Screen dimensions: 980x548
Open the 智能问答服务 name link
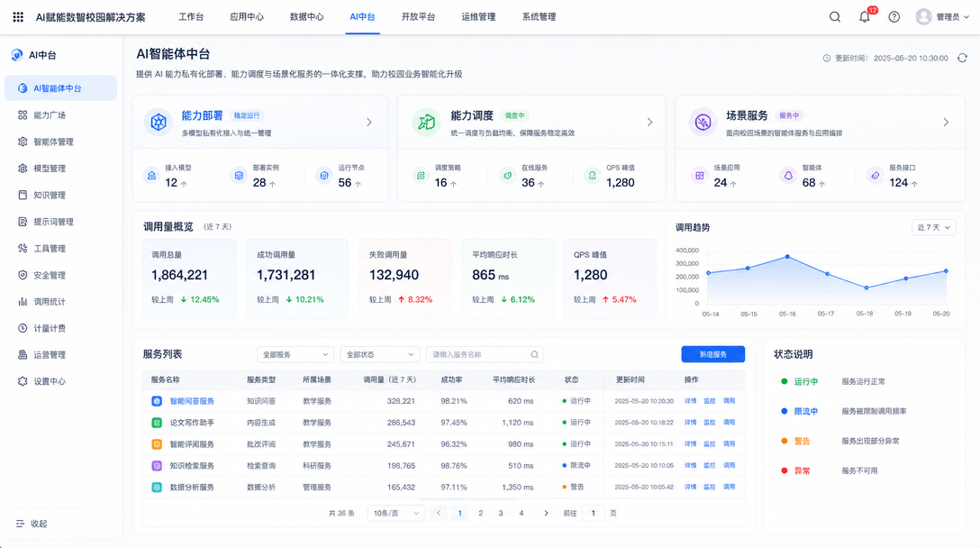point(192,401)
